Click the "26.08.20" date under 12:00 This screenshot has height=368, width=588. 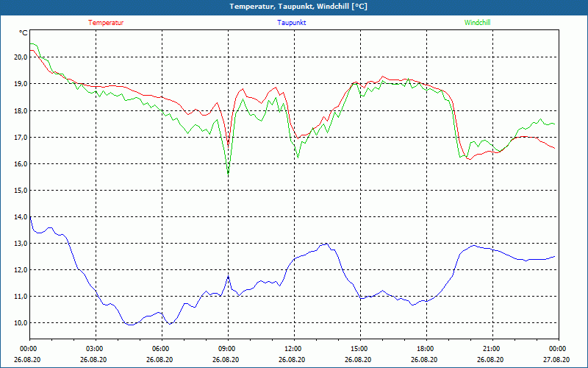pos(292,359)
